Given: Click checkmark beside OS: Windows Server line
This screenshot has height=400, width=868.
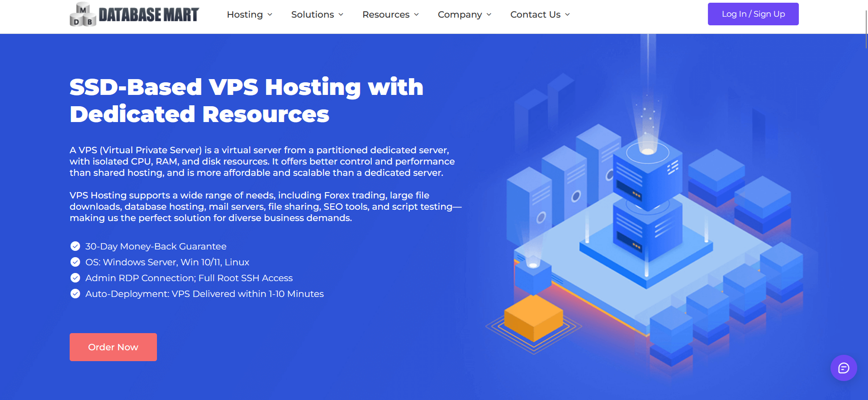Looking at the screenshot, I should pyautogui.click(x=75, y=262).
